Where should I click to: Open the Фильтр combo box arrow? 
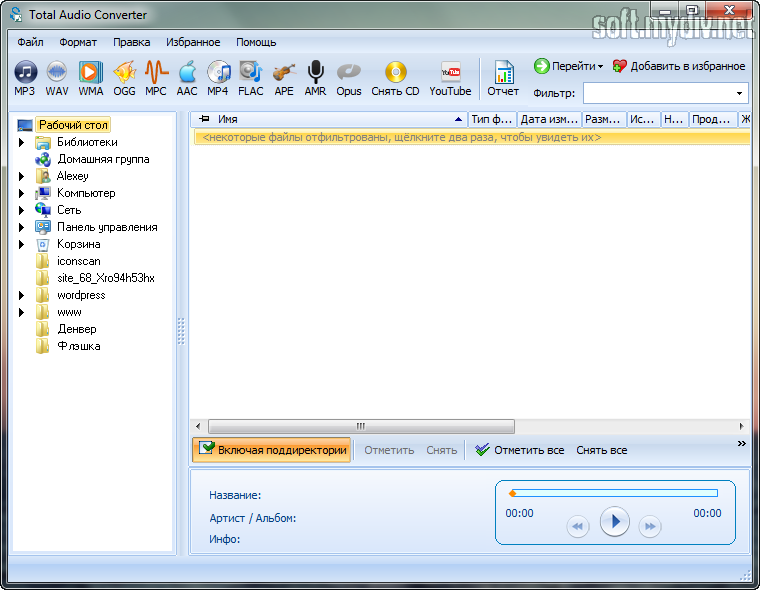click(x=739, y=93)
